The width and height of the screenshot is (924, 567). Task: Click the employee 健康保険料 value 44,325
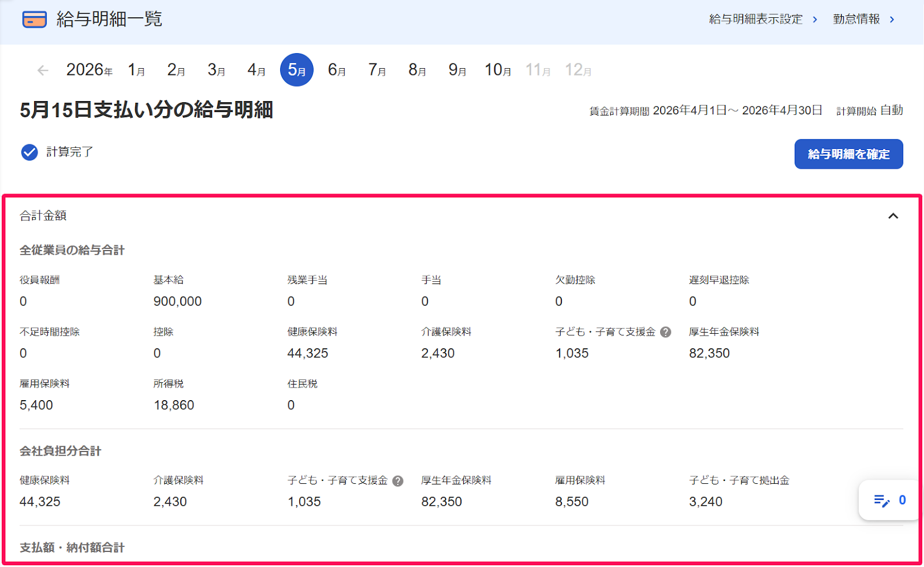(308, 353)
